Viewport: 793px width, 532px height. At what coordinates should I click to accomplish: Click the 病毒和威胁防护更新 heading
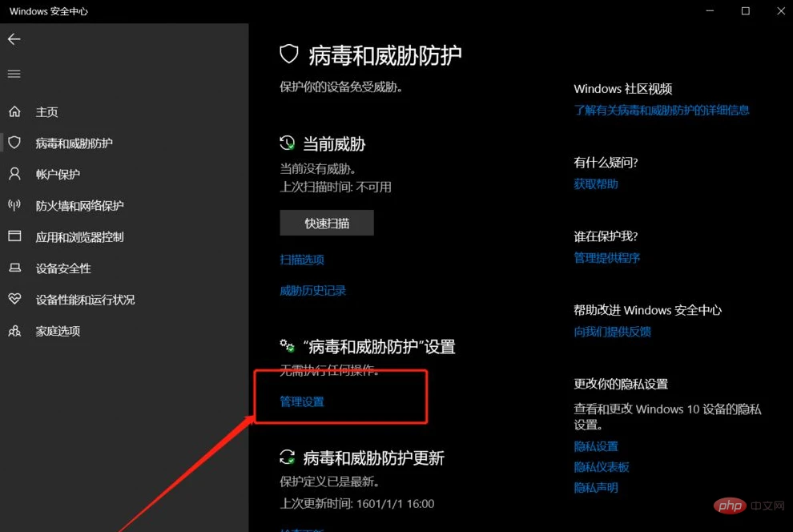[374, 458]
